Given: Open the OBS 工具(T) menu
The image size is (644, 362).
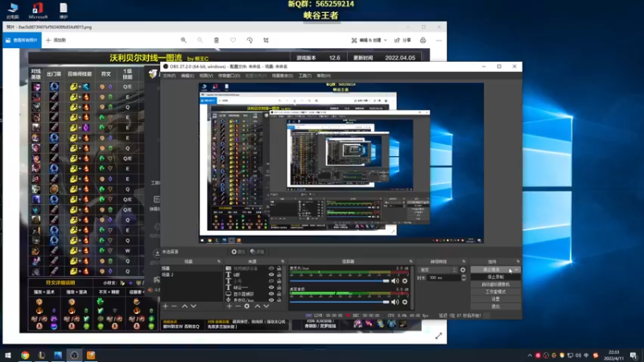Looking at the screenshot, I should (x=305, y=76).
